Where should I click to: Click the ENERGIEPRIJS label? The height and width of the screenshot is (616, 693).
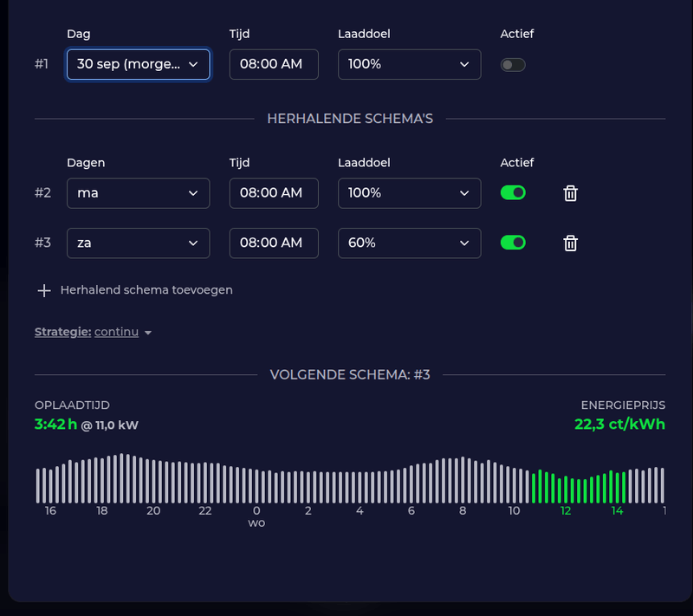tap(623, 405)
